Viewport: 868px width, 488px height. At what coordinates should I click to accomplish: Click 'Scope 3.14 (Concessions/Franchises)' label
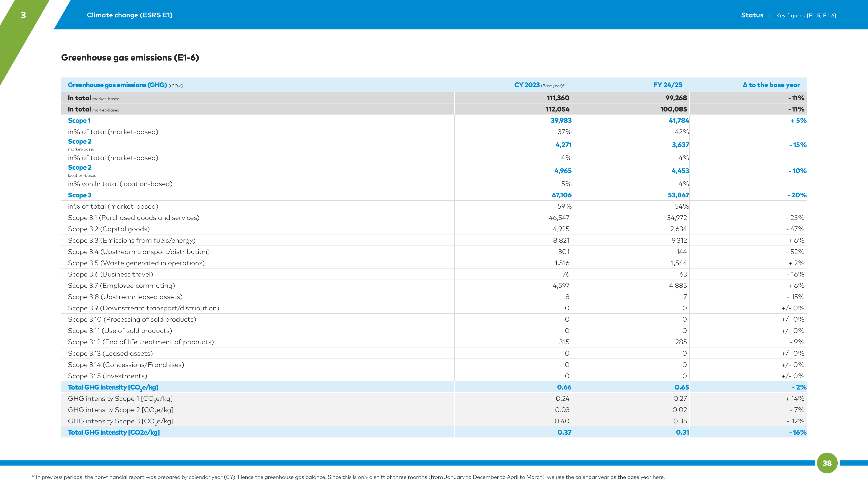pos(126,365)
